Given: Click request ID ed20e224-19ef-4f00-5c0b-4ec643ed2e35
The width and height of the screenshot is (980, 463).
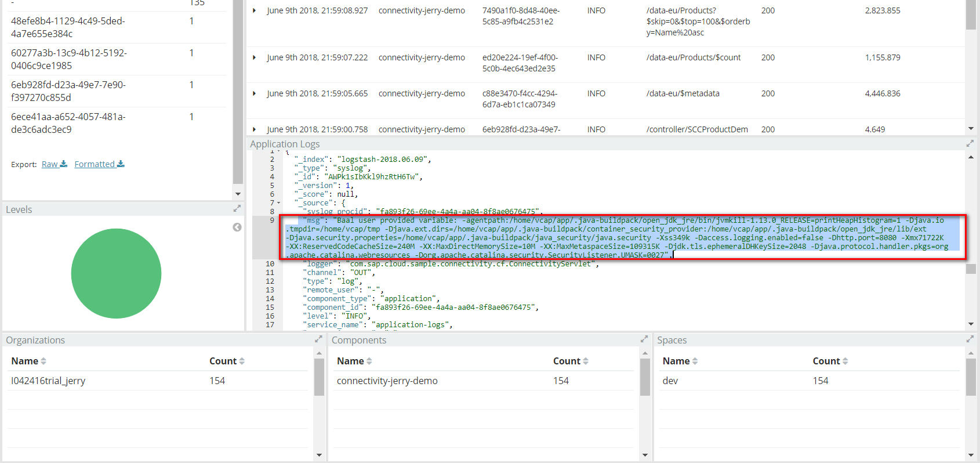Looking at the screenshot, I should click(x=520, y=63).
